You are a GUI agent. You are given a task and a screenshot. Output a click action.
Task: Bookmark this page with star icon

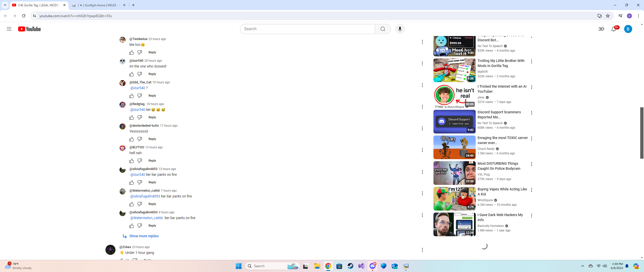[x=608, y=16]
